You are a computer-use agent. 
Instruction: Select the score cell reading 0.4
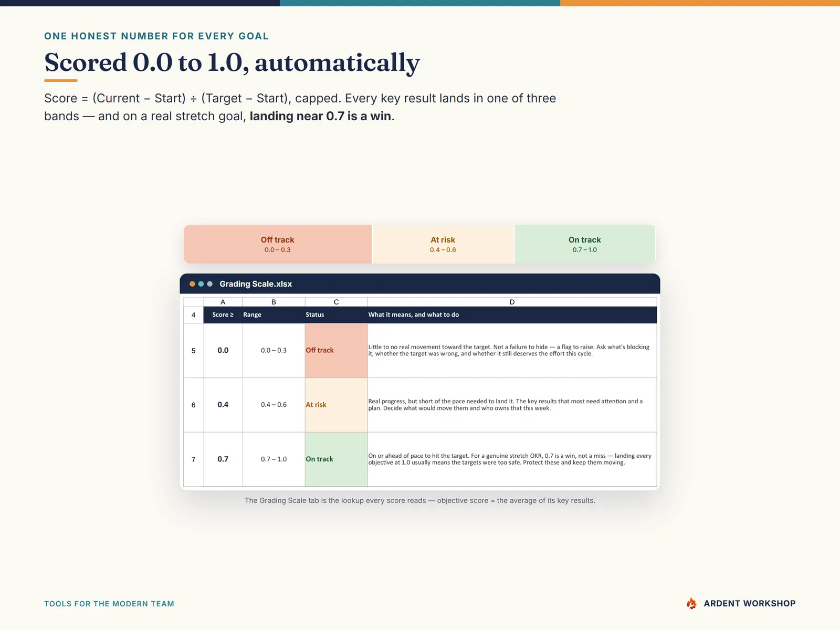pos(223,405)
